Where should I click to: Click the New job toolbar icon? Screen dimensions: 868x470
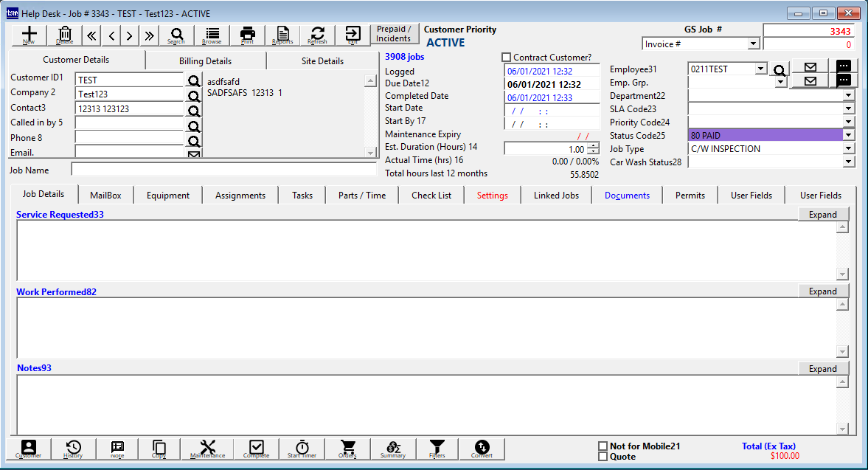(29, 35)
